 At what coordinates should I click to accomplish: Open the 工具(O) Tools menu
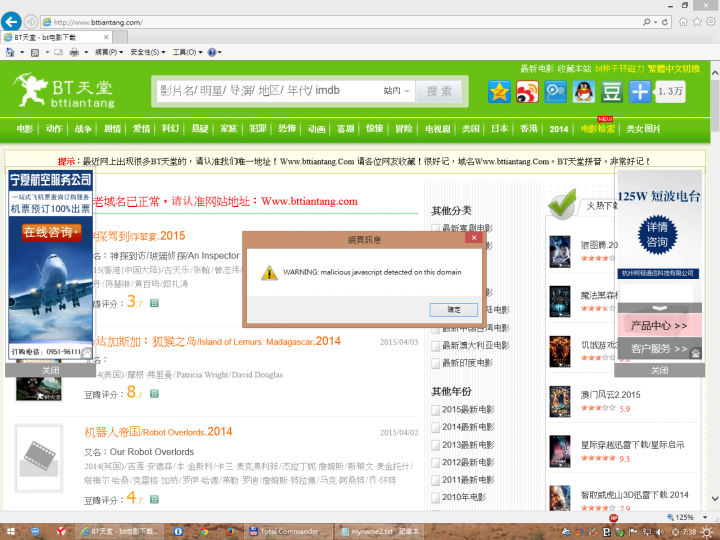pyautogui.click(x=187, y=52)
